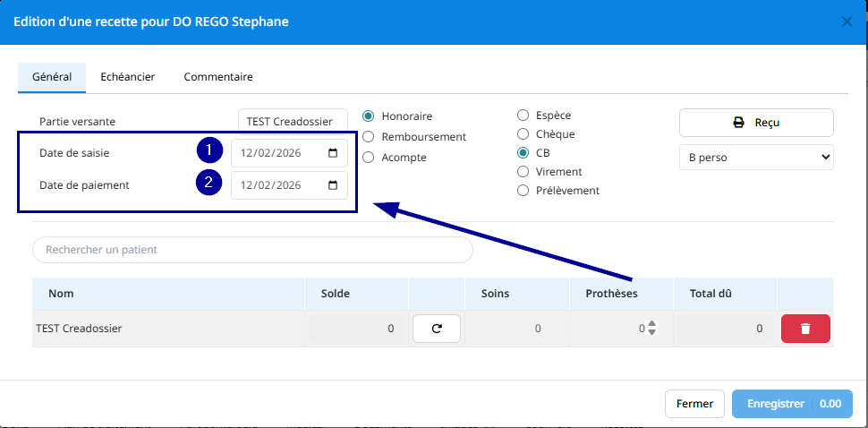
Task: Open the Commentaire tab
Action: [218, 77]
